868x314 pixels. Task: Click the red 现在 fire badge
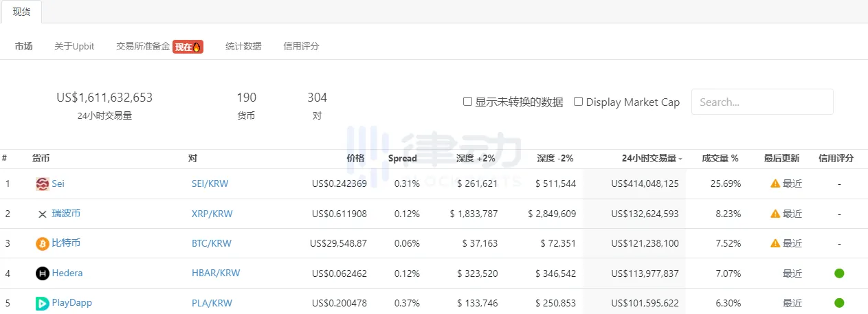pyautogui.click(x=188, y=47)
